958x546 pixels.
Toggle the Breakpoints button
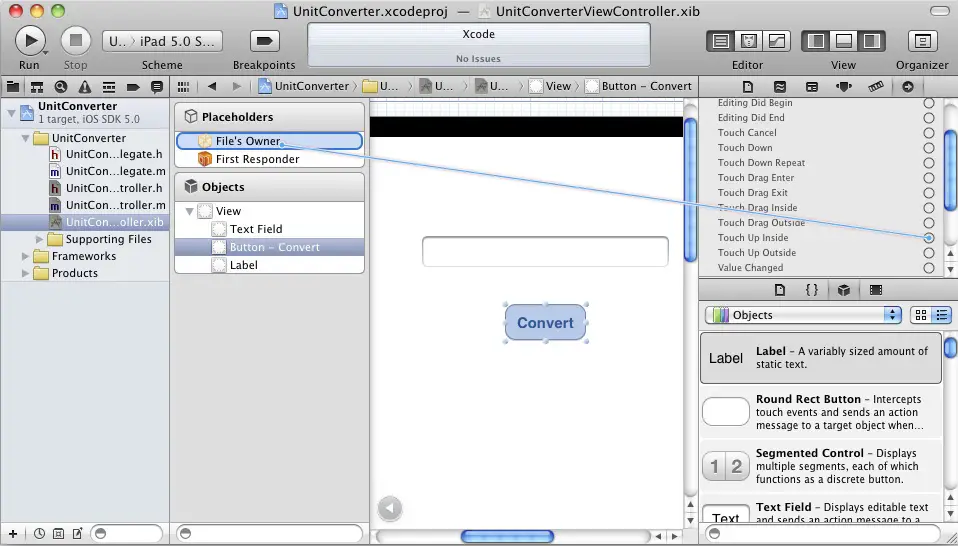(264, 41)
